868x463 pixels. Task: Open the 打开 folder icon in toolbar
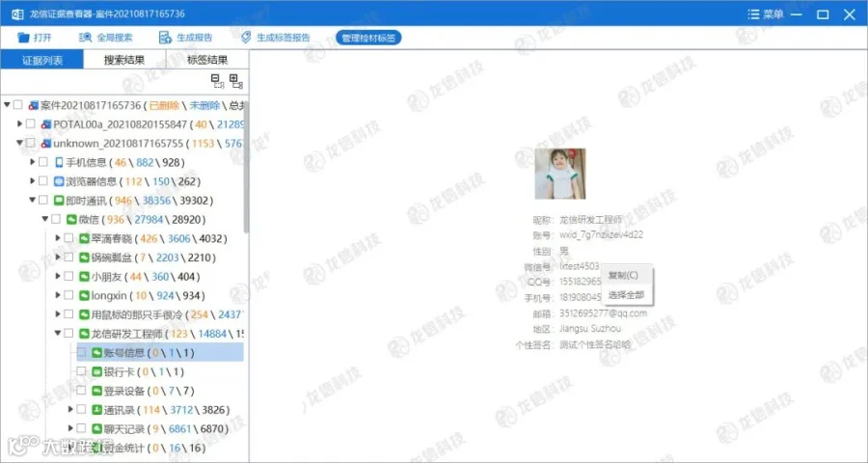[x=23, y=38]
